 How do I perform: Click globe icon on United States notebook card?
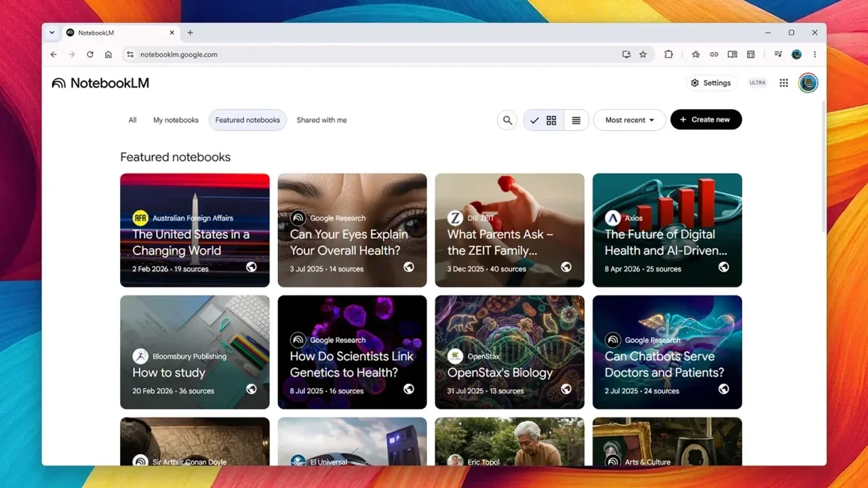tap(252, 267)
